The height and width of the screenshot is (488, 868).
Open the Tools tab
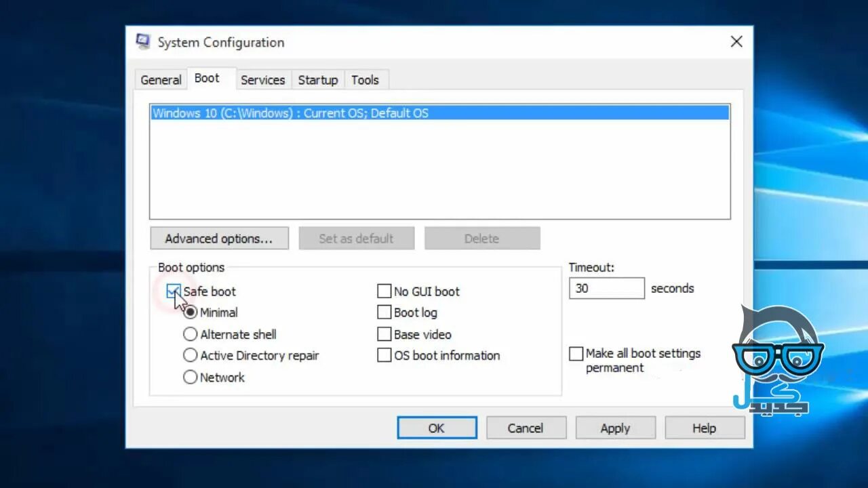point(365,80)
